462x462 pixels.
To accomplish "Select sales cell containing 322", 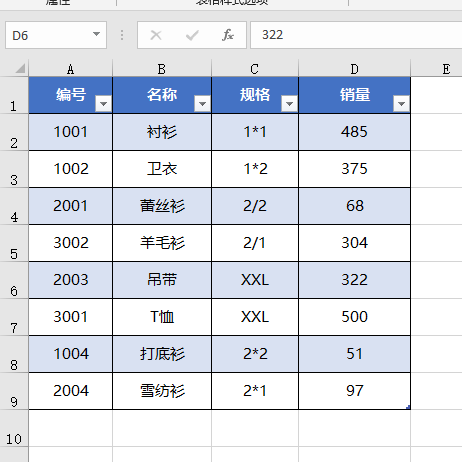I will 355,280.
